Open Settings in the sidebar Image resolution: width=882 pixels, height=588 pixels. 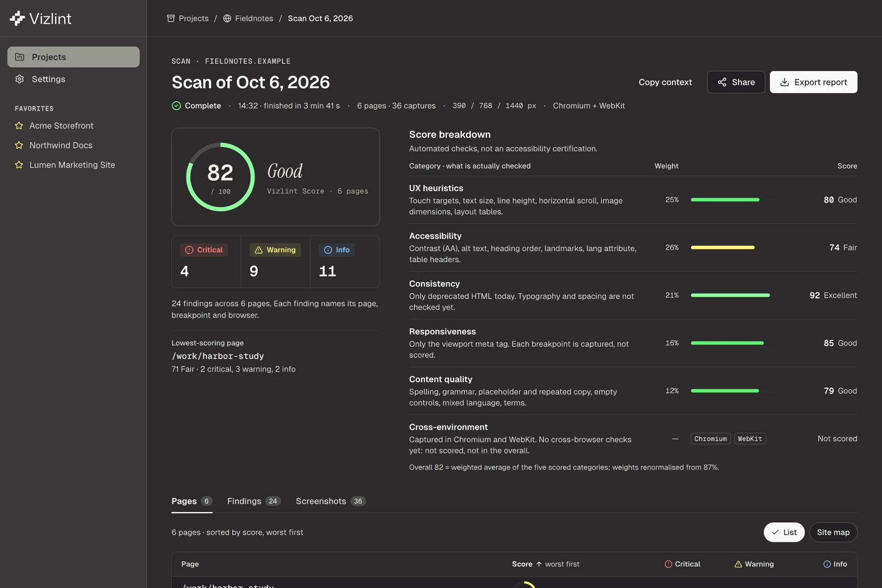[x=73, y=79]
